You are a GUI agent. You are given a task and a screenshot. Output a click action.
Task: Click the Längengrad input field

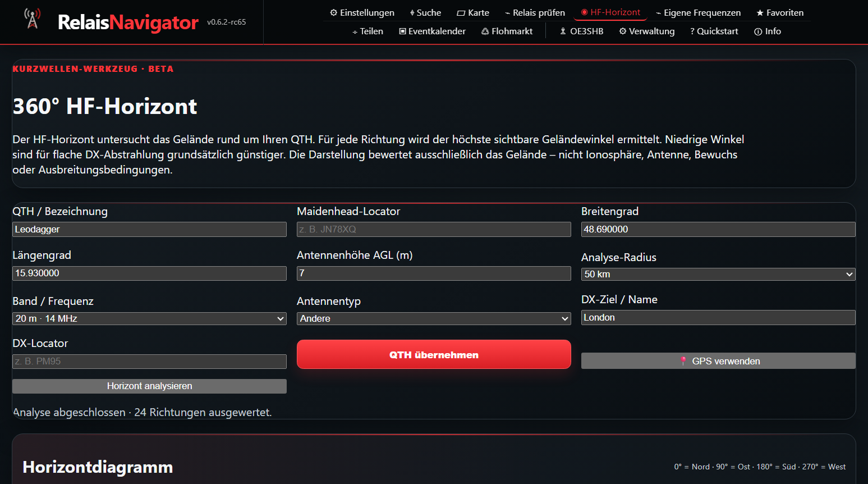(149, 273)
